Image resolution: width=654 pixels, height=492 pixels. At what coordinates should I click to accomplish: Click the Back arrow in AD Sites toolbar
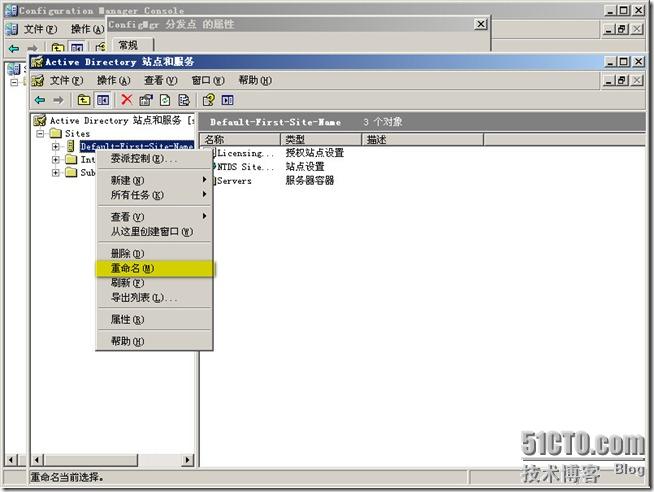[x=40, y=100]
